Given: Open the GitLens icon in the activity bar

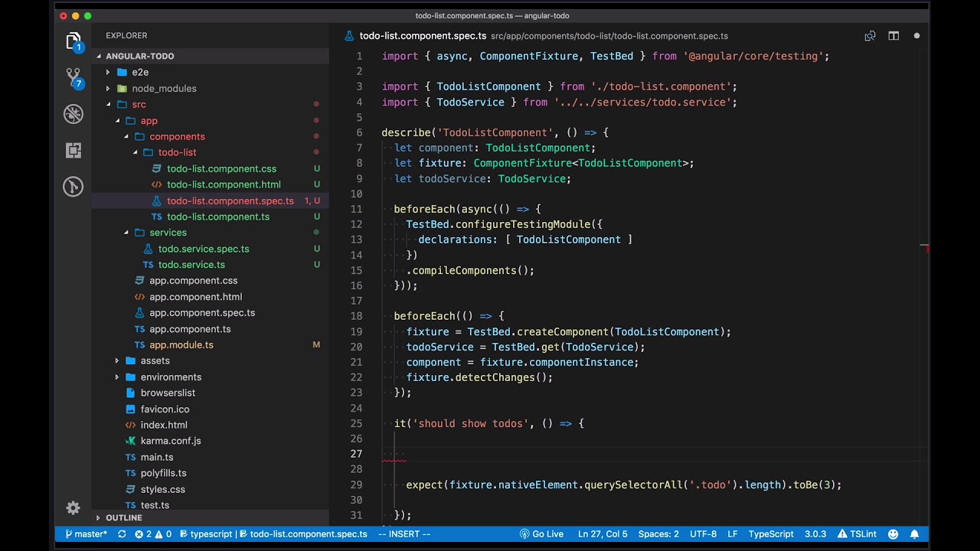Looking at the screenshot, I should click(x=73, y=187).
